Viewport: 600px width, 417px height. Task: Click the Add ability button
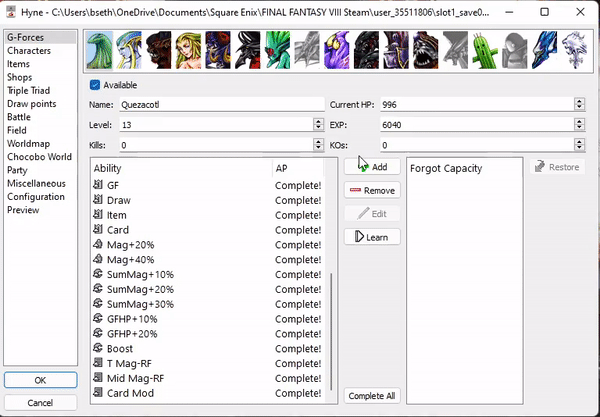tap(372, 167)
